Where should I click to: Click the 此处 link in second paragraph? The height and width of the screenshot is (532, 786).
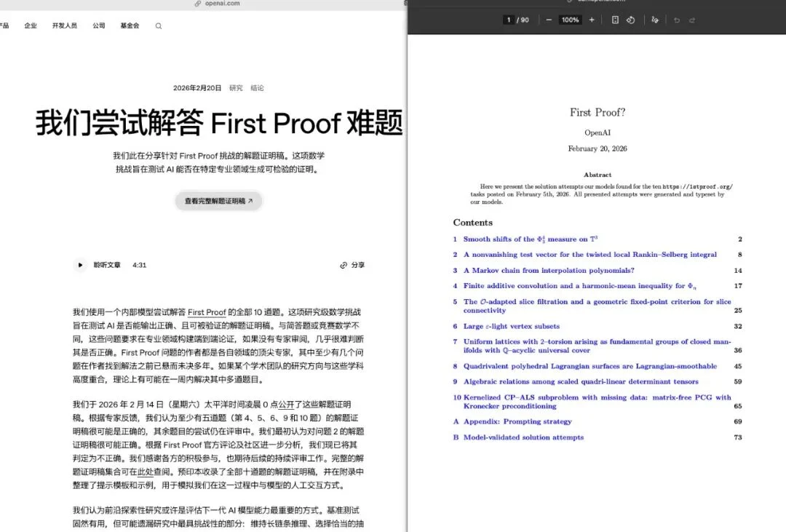146,472
